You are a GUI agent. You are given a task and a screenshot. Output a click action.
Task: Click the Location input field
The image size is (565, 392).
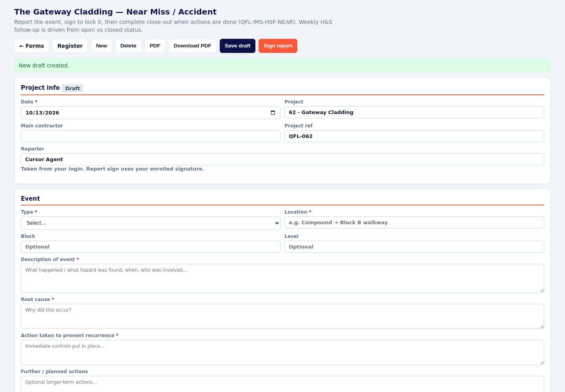[414, 222]
